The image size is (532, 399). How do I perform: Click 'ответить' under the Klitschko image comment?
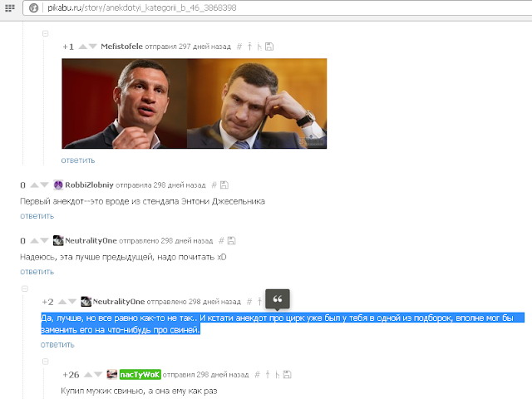click(78, 160)
